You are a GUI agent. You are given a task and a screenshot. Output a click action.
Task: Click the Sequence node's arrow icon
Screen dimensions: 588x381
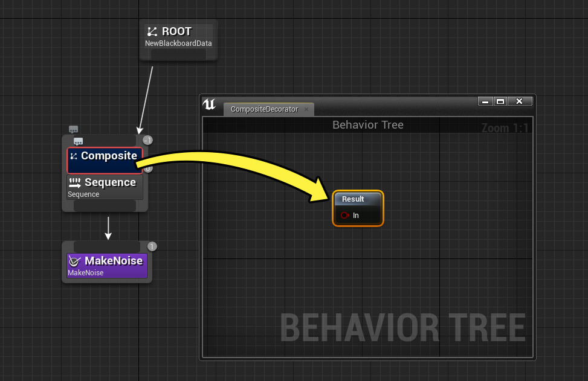coord(75,182)
